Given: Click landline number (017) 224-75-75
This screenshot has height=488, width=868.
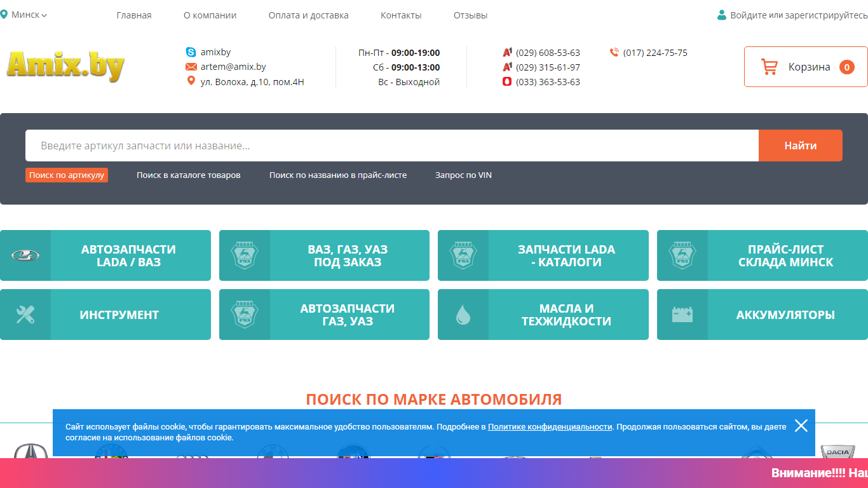Looking at the screenshot, I should click(x=655, y=53).
